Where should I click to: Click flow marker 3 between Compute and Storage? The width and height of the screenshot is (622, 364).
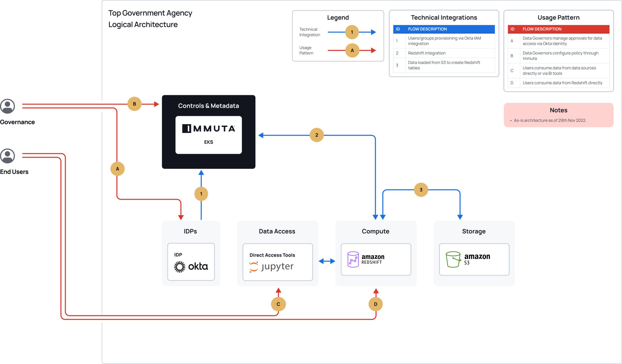pos(421,190)
